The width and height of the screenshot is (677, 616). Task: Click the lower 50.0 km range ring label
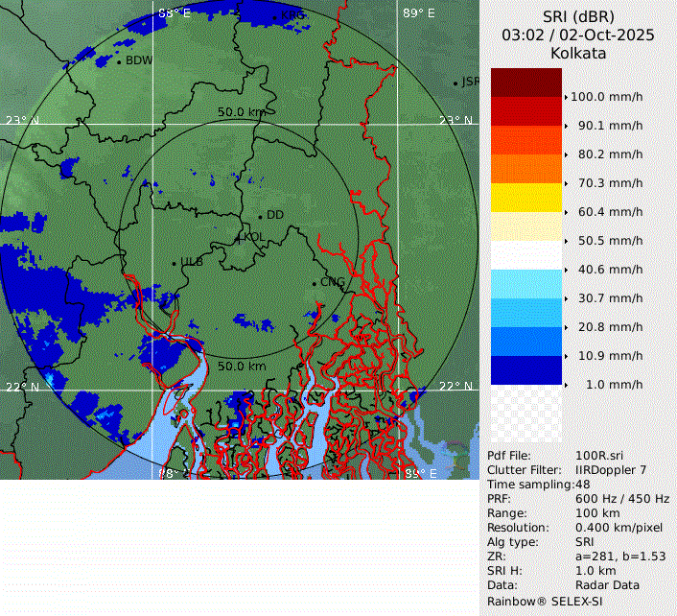pyautogui.click(x=242, y=366)
